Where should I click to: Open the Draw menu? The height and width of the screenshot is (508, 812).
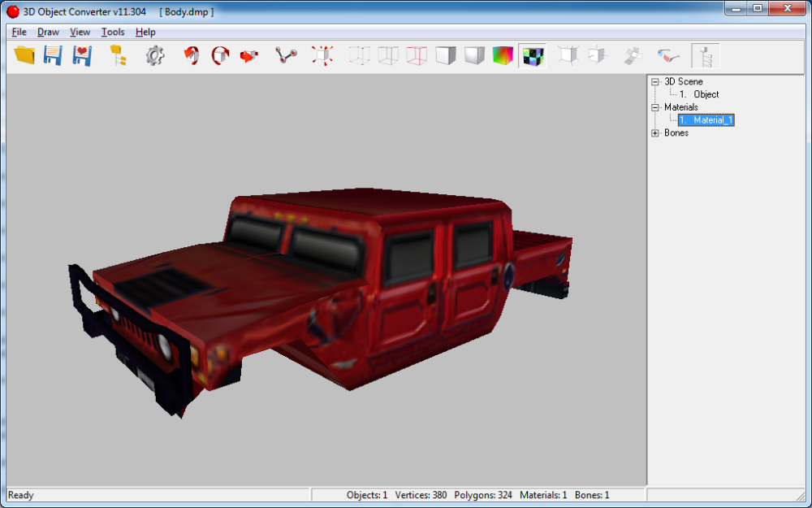[x=48, y=32]
